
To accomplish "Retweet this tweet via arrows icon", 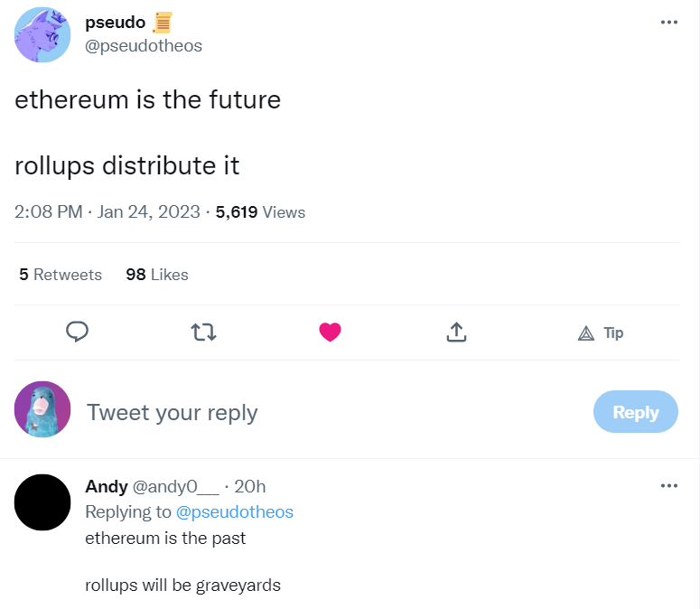I will tap(204, 333).
